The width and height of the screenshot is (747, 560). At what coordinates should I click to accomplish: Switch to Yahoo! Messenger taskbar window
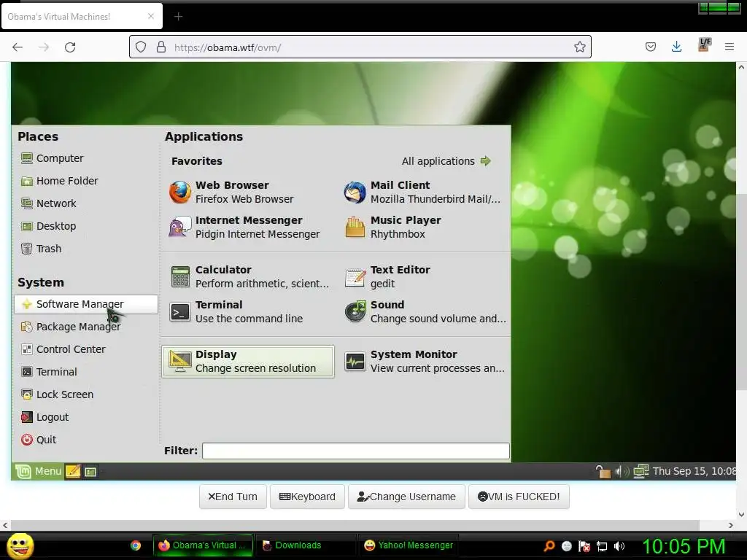409,545
